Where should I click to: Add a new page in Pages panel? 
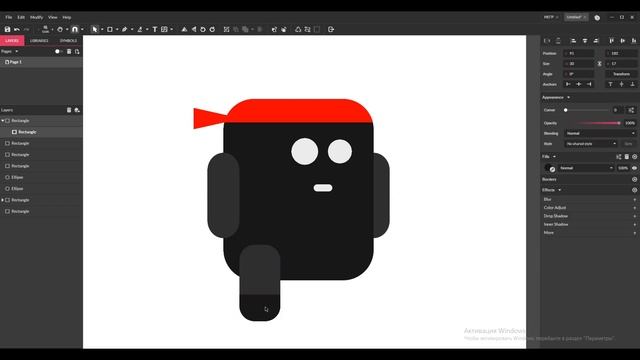coord(77,51)
